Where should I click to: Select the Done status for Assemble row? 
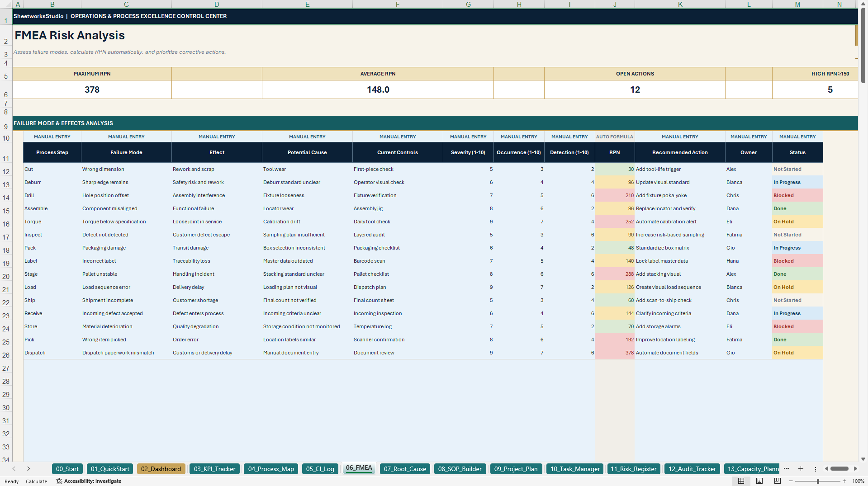click(797, 208)
